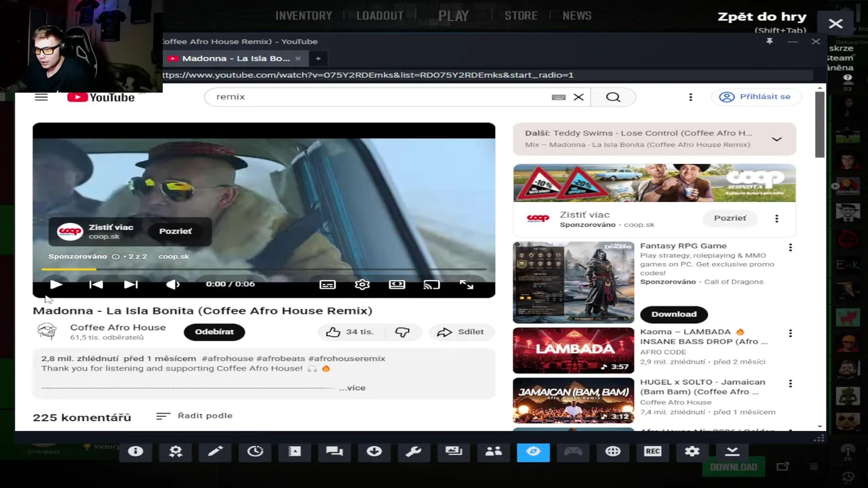Viewport: 868px width, 488px height.
Task: Open the LOADOUT game menu tab
Action: coord(380,16)
